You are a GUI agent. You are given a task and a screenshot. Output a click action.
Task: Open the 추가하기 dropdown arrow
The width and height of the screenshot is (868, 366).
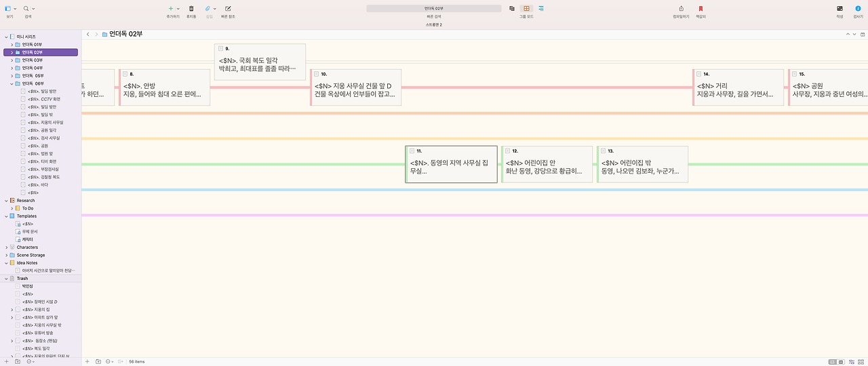click(178, 9)
